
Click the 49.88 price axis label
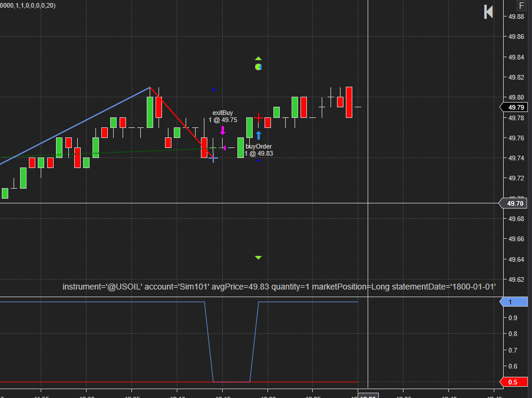516,17
